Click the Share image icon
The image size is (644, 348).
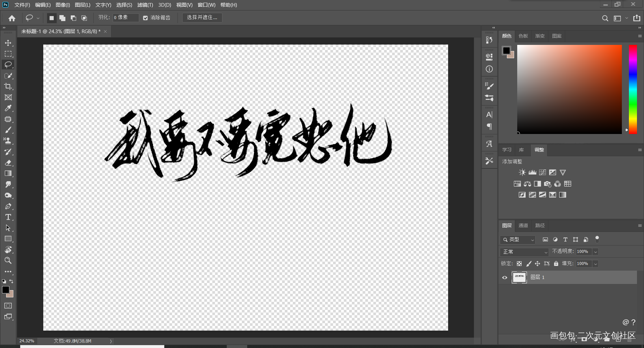[637, 18]
